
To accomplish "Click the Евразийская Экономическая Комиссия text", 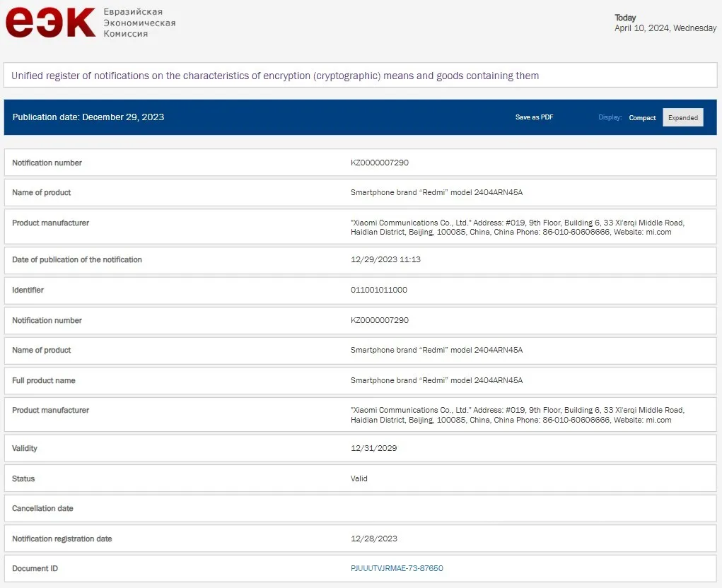I will click(139, 23).
